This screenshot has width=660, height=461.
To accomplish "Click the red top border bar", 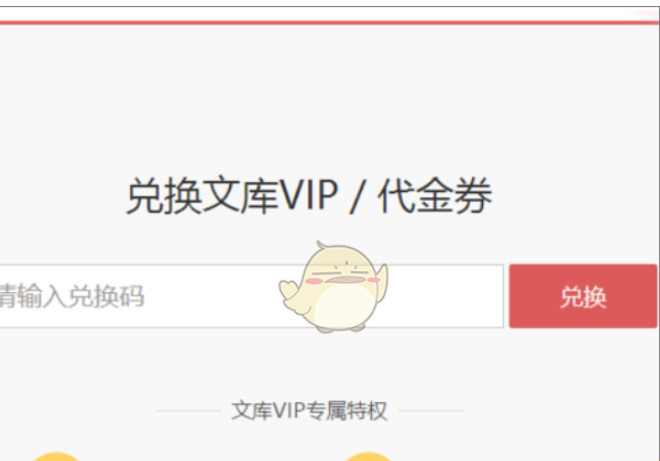I will tap(330, 22).
